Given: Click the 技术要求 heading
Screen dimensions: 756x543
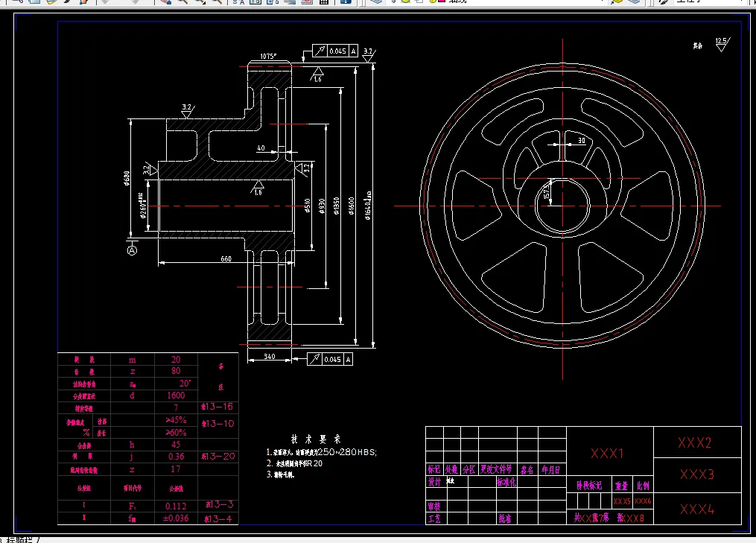Looking at the screenshot, I should coord(317,439).
